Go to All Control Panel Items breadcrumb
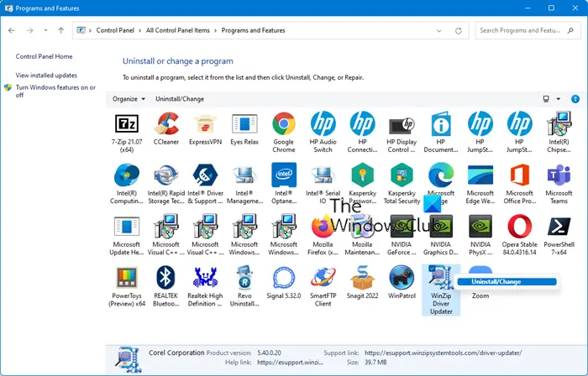 (178, 31)
